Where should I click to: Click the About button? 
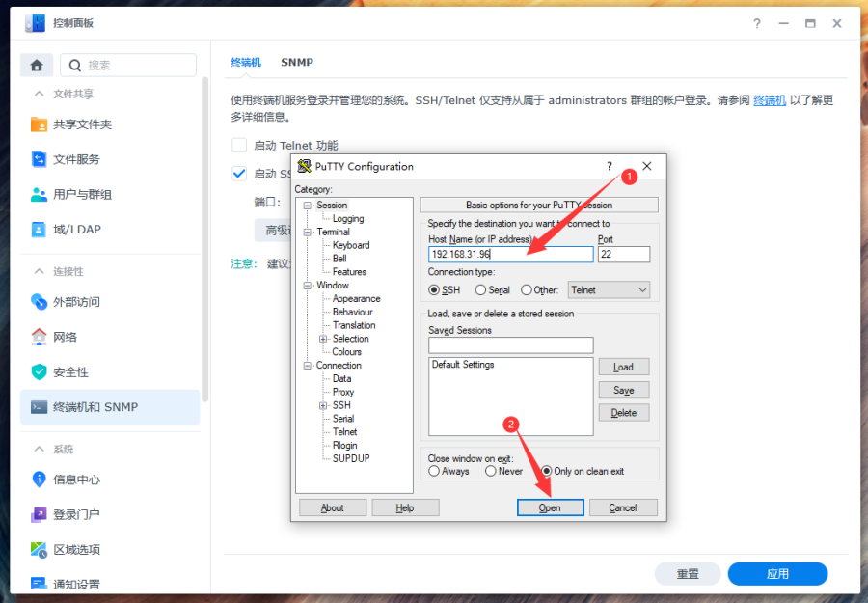coord(333,507)
